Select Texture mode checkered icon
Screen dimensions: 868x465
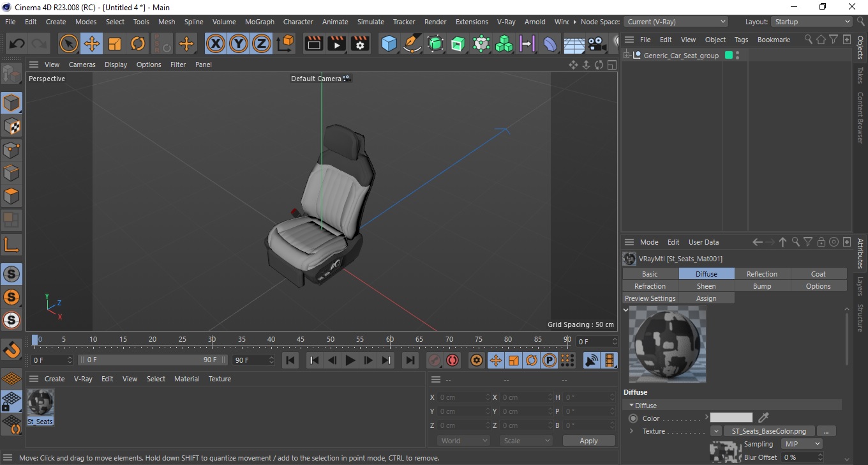(11, 126)
